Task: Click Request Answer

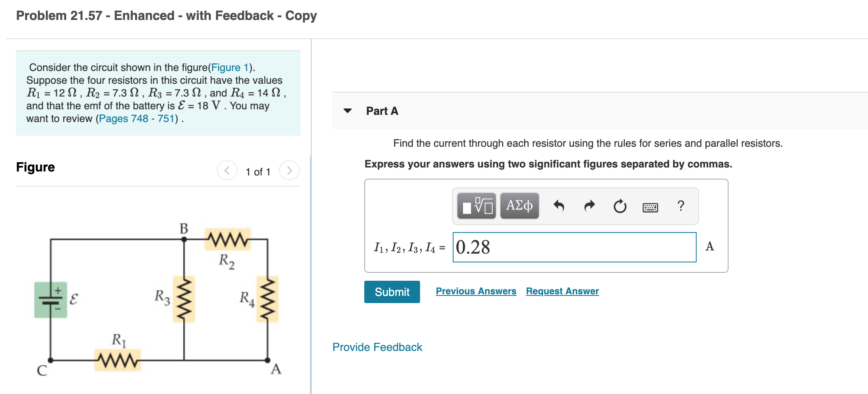Action: [562, 291]
